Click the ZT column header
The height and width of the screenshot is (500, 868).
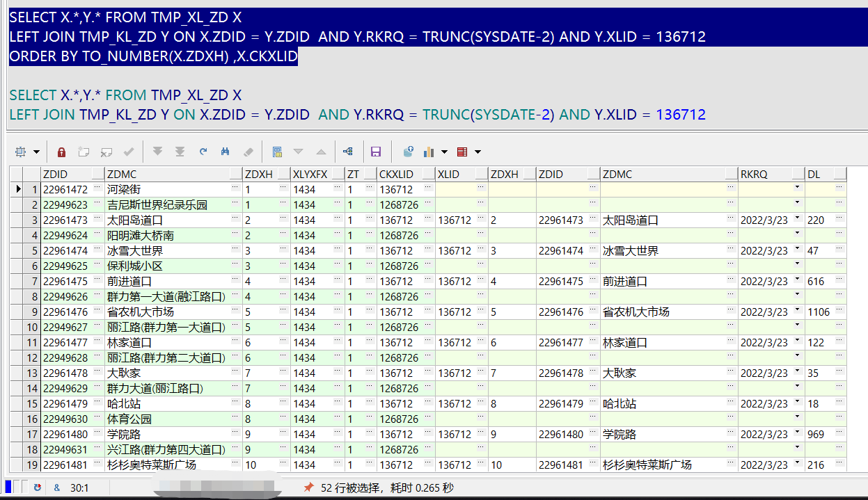(x=361, y=174)
